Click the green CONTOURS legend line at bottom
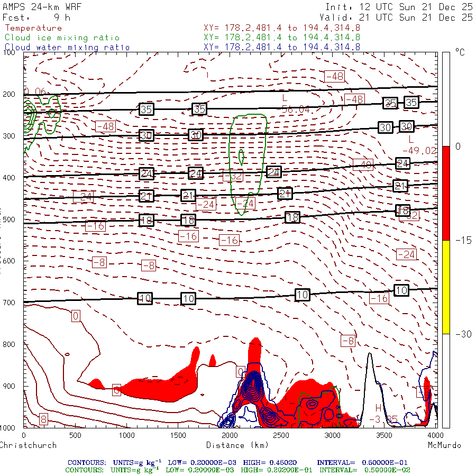The height and width of the screenshot is (476, 476). [237, 470]
